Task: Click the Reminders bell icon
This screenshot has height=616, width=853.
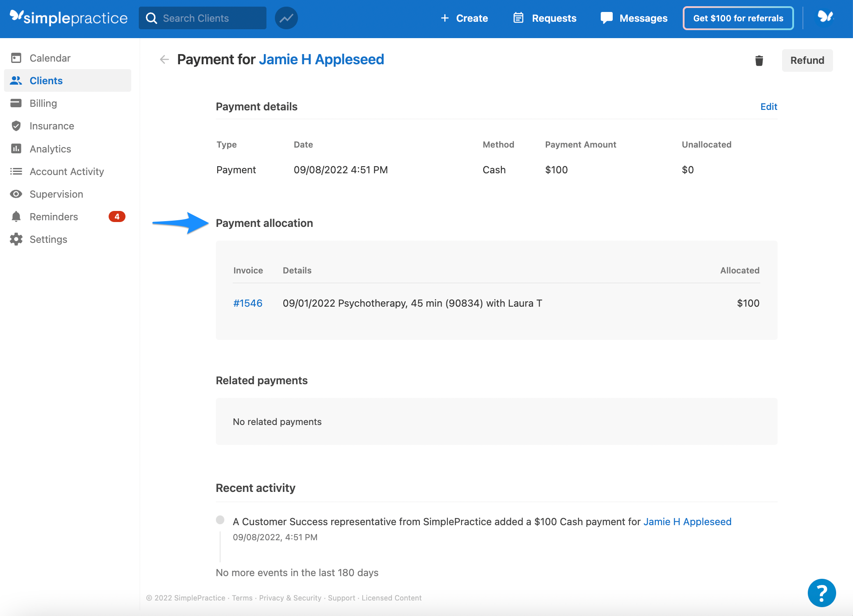Action: pos(16,217)
